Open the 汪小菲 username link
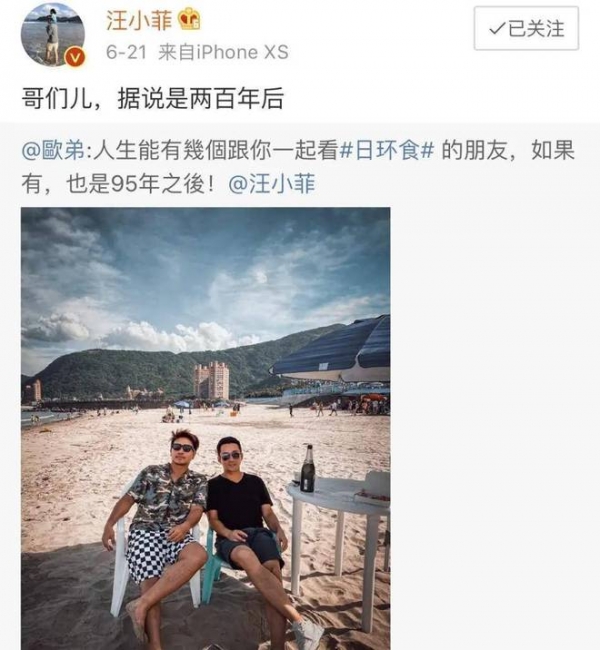600x650 pixels. point(139,20)
